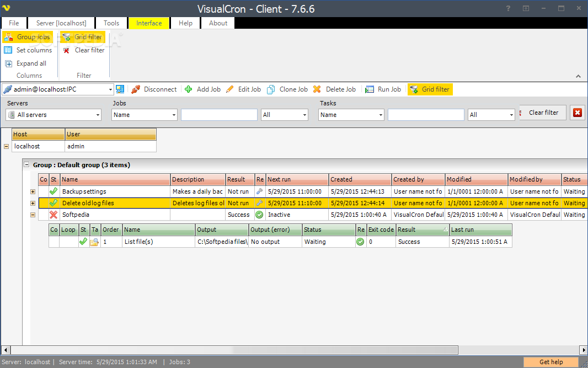
Task: Click the title bar help question mark
Action: (x=508, y=8)
